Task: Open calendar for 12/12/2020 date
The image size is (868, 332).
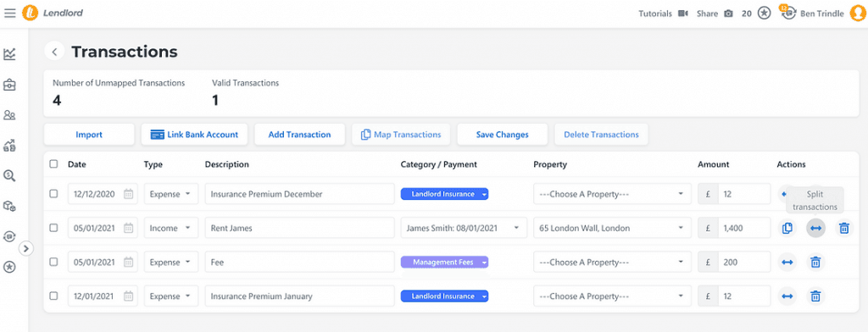Action: [129, 194]
